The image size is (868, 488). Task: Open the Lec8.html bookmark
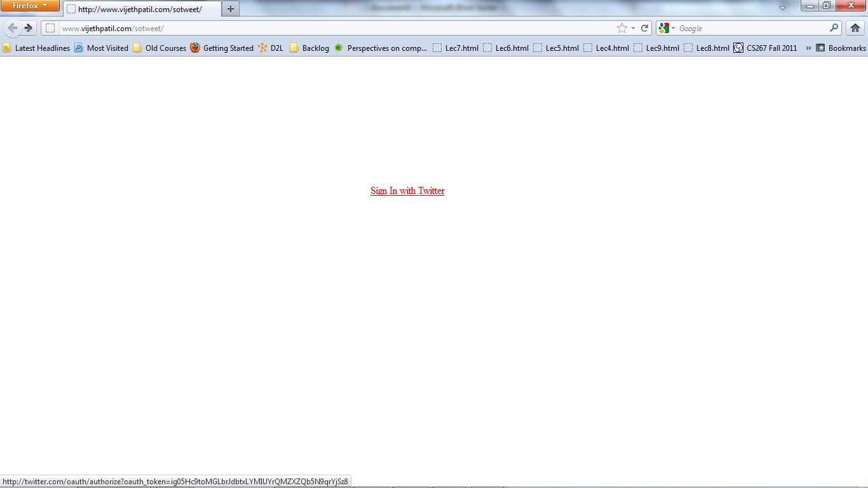click(x=707, y=48)
